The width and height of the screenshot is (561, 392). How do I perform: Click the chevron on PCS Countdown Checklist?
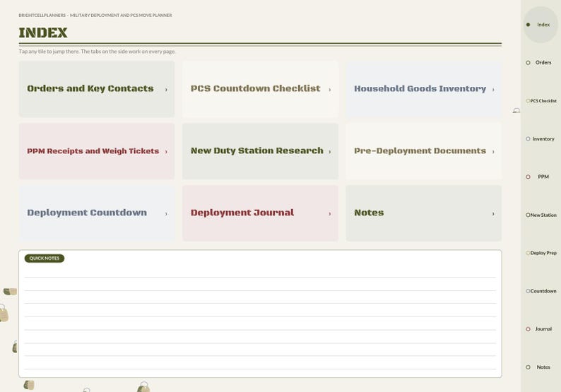[329, 90]
